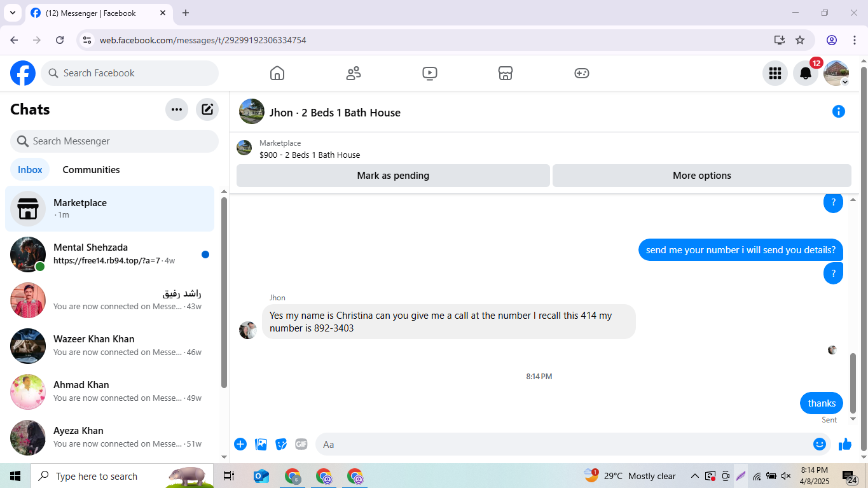
Task: Open the Notifications bell icon
Action: pyautogui.click(x=806, y=73)
